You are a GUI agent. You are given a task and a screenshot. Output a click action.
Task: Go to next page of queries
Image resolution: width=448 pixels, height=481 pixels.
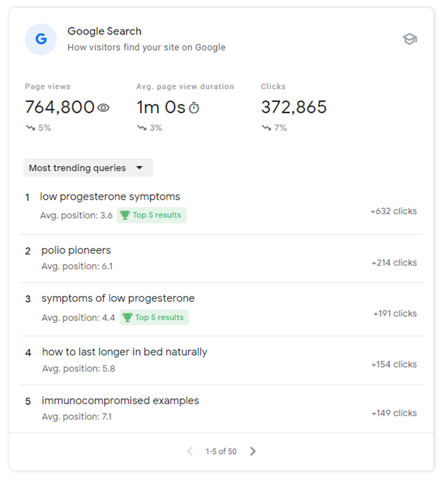coord(253,451)
